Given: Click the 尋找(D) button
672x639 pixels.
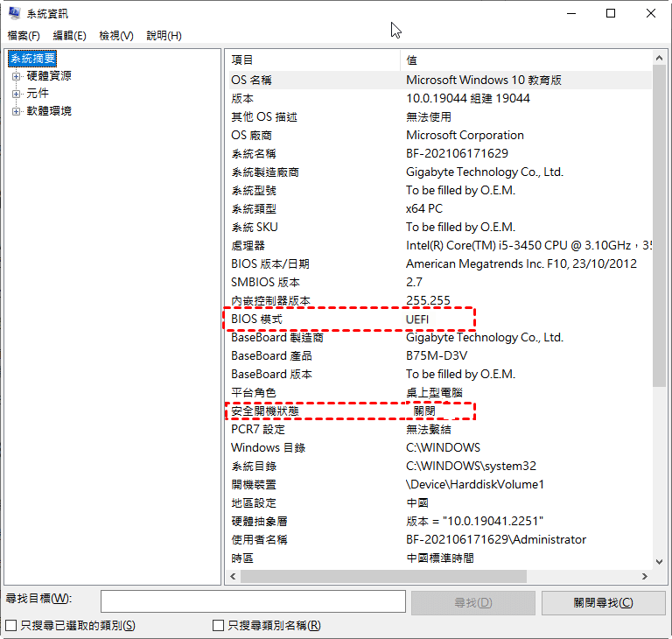Looking at the screenshot, I should pyautogui.click(x=473, y=602).
